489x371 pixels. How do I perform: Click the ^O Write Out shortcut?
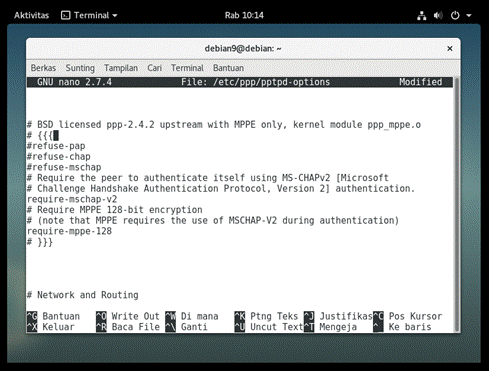tap(128, 316)
